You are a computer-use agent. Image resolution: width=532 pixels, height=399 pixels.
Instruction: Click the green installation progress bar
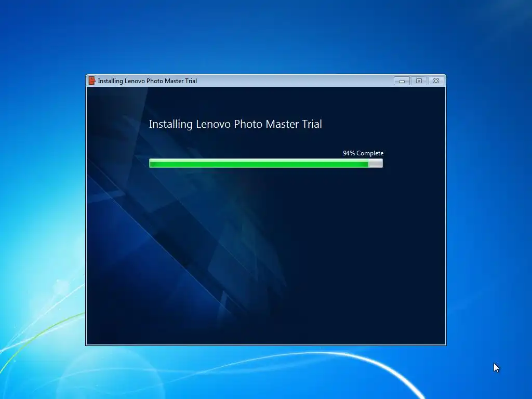tap(266, 163)
